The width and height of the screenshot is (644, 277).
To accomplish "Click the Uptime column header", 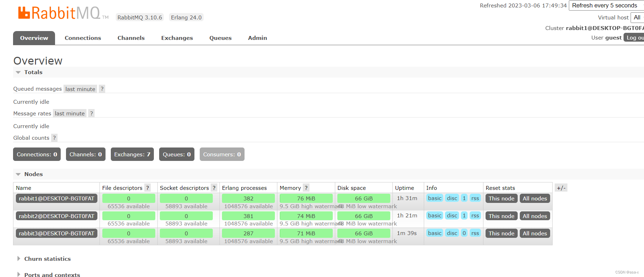I will click(404, 188).
